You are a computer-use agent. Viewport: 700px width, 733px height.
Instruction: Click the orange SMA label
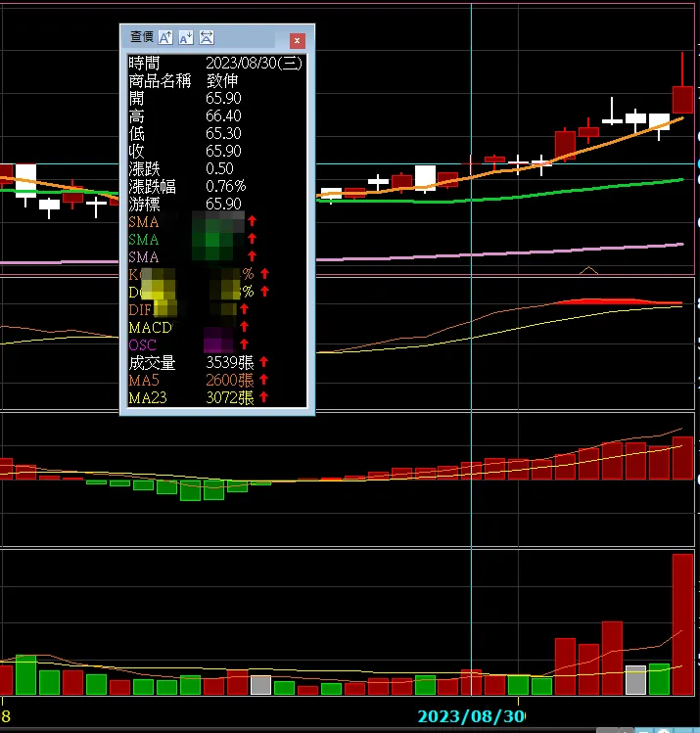[144, 221]
